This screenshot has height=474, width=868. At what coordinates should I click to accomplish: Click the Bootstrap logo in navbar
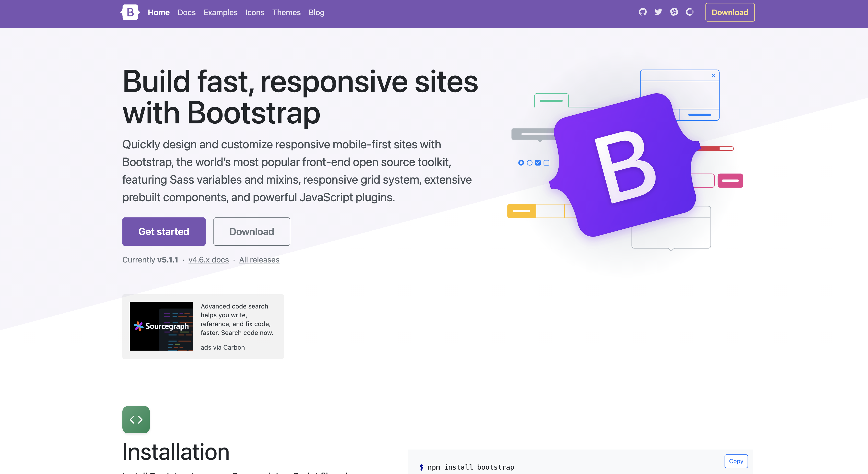pos(130,12)
